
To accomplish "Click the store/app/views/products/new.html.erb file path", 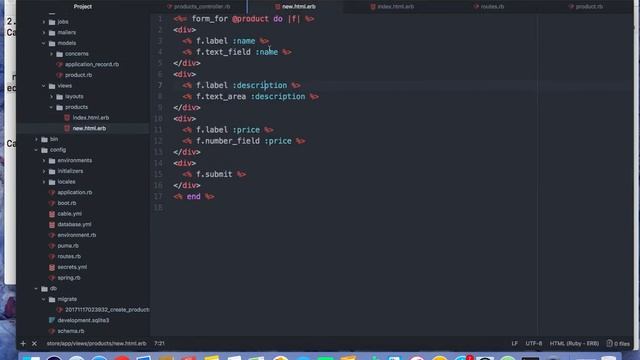I will tap(96, 344).
